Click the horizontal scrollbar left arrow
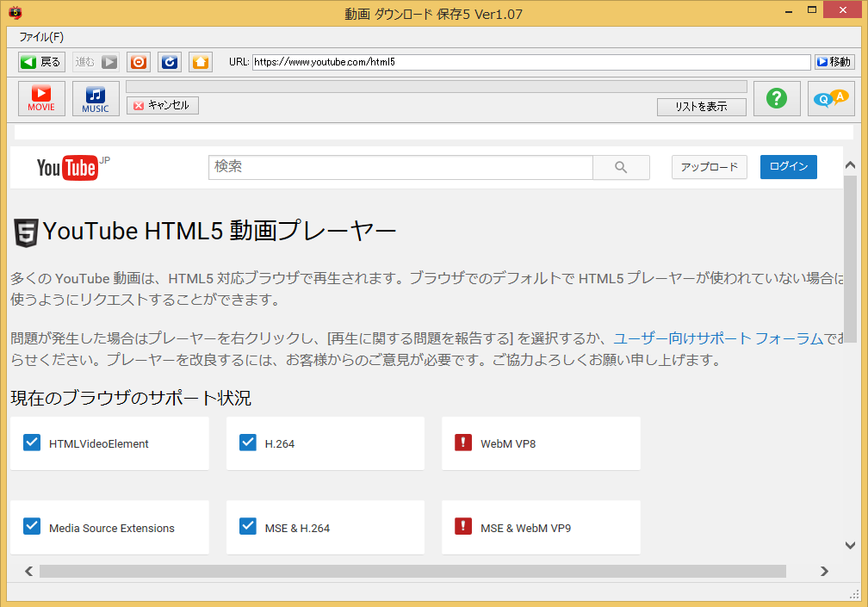The image size is (868, 607). pyautogui.click(x=28, y=571)
